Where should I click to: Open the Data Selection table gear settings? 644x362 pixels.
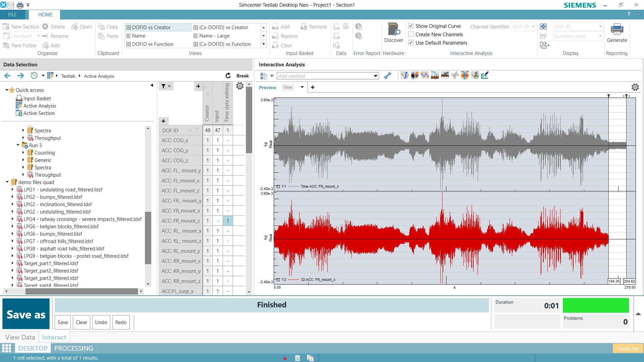[x=240, y=86]
